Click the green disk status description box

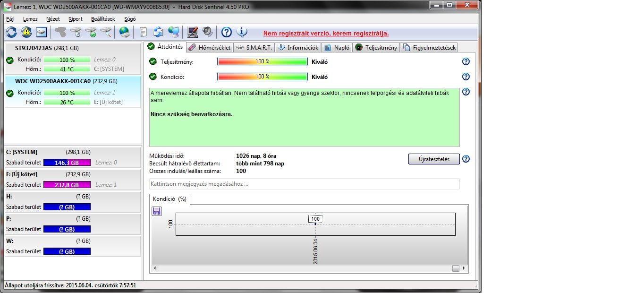click(x=304, y=117)
